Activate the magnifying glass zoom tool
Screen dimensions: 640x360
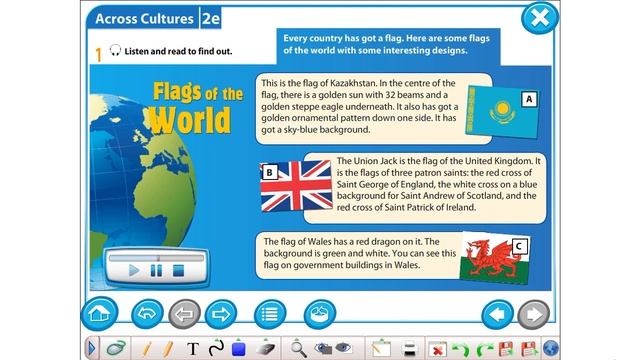[299, 349]
